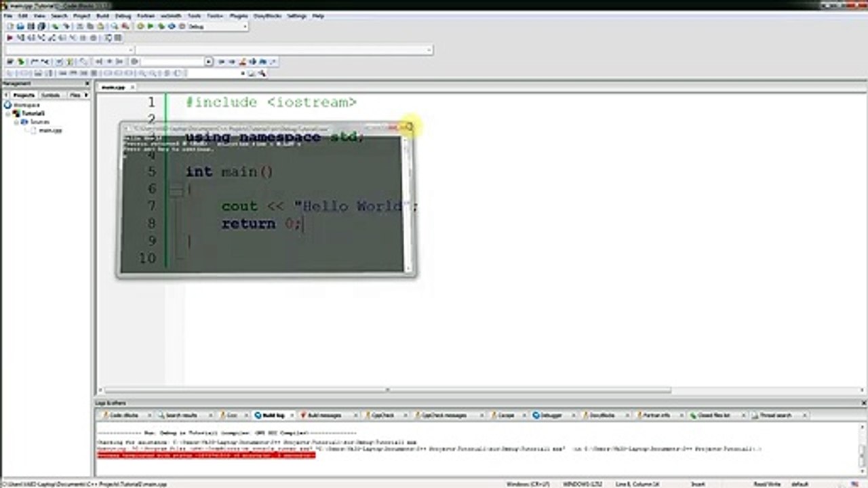Switch to the Files management tab
Screen dimensions: 868x488
75,95
